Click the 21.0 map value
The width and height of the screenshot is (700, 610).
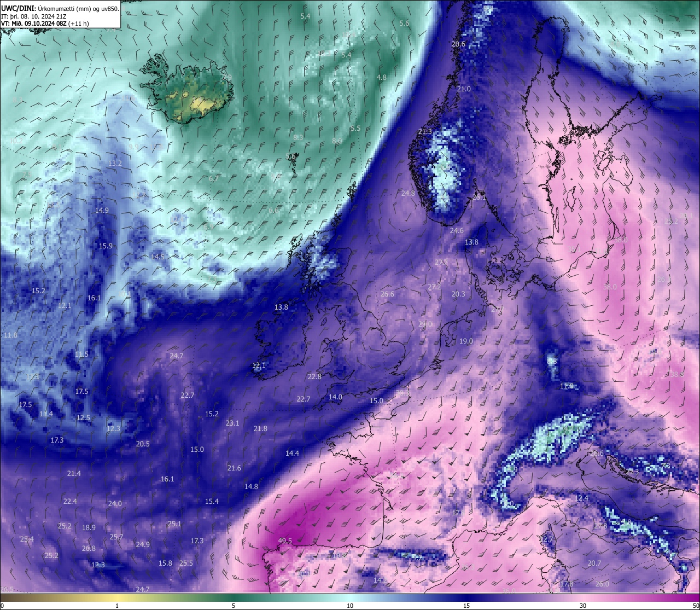click(x=464, y=89)
